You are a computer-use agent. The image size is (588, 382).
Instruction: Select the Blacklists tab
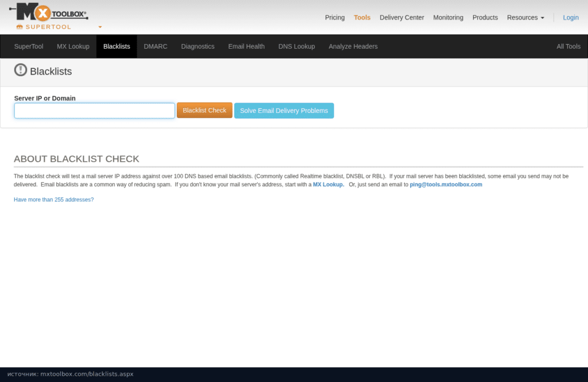(x=117, y=46)
